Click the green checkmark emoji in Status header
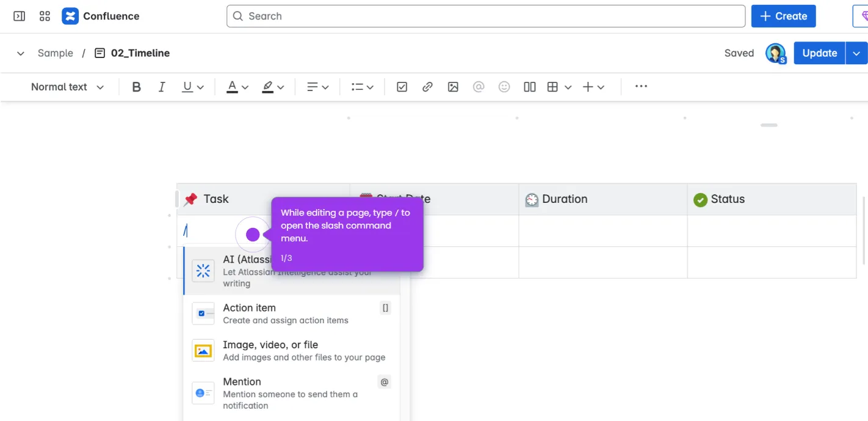The width and height of the screenshot is (868, 421). (x=700, y=200)
